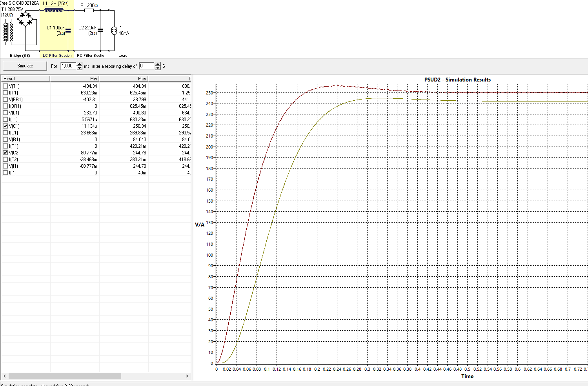This screenshot has width=588, height=386.
Task: Click the 'V/A' axis label
Action: [200, 225]
